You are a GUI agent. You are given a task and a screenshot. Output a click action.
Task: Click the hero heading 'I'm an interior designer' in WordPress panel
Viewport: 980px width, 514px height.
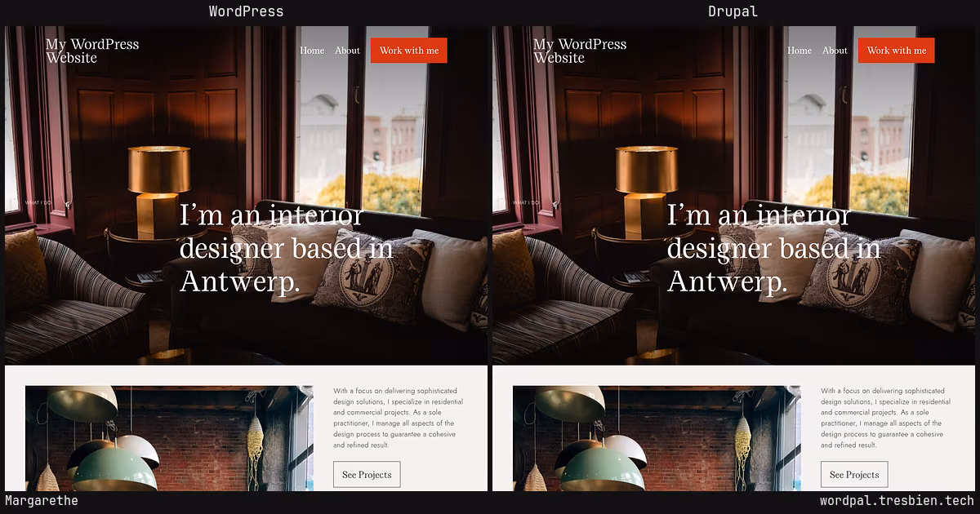[286, 249]
